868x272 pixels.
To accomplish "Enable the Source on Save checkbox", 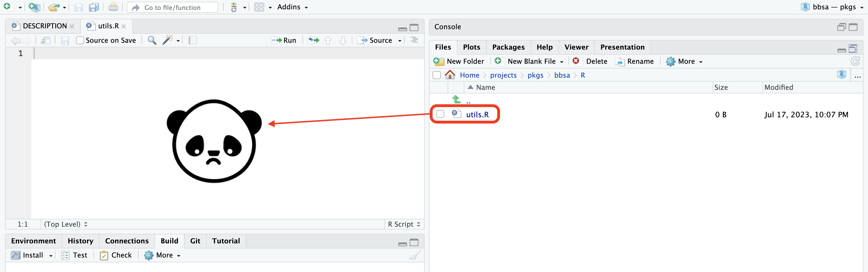I will tap(80, 41).
